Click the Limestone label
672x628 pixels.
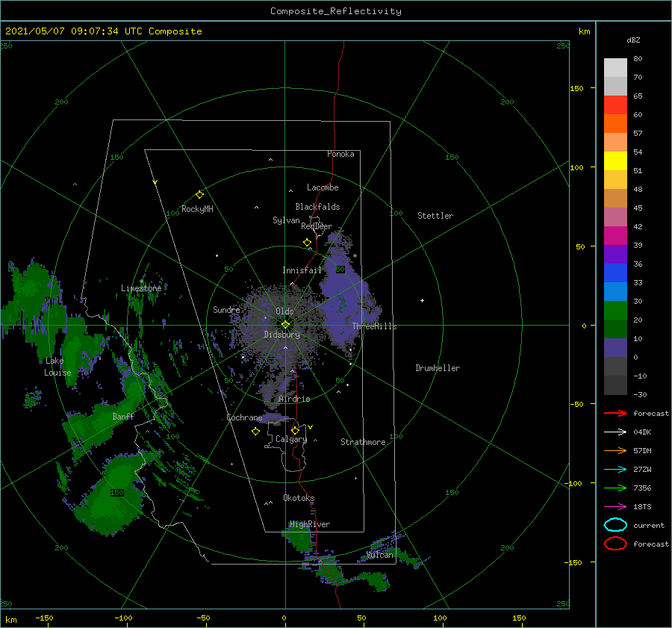click(141, 288)
